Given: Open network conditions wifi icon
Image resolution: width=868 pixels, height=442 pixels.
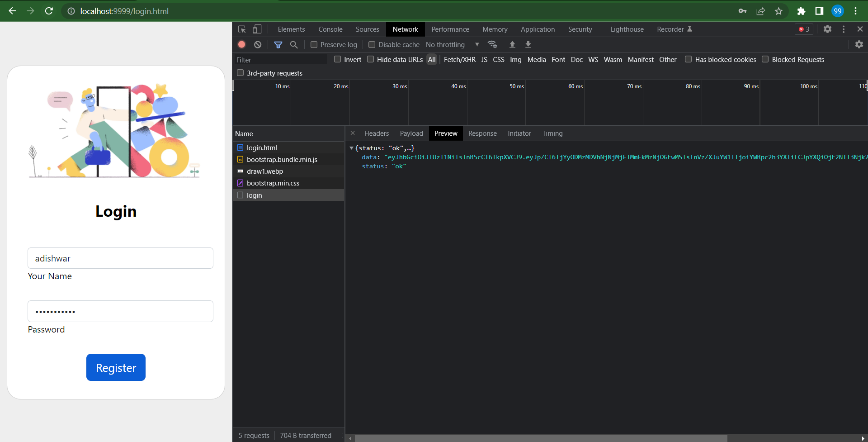Looking at the screenshot, I should (x=492, y=44).
